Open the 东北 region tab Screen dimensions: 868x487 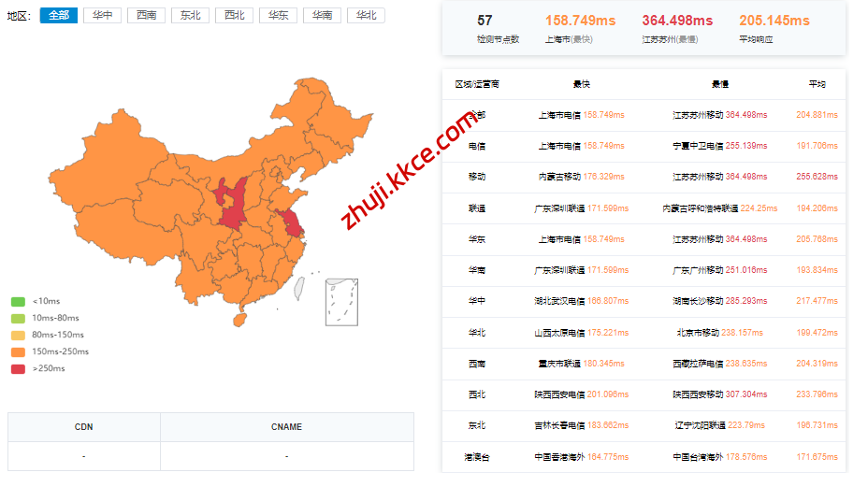pyautogui.click(x=190, y=16)
